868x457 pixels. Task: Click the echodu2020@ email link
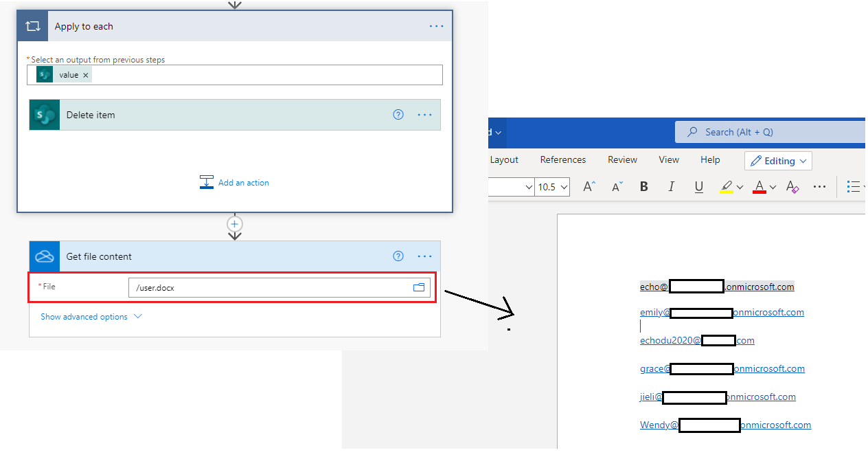[697, 340]
